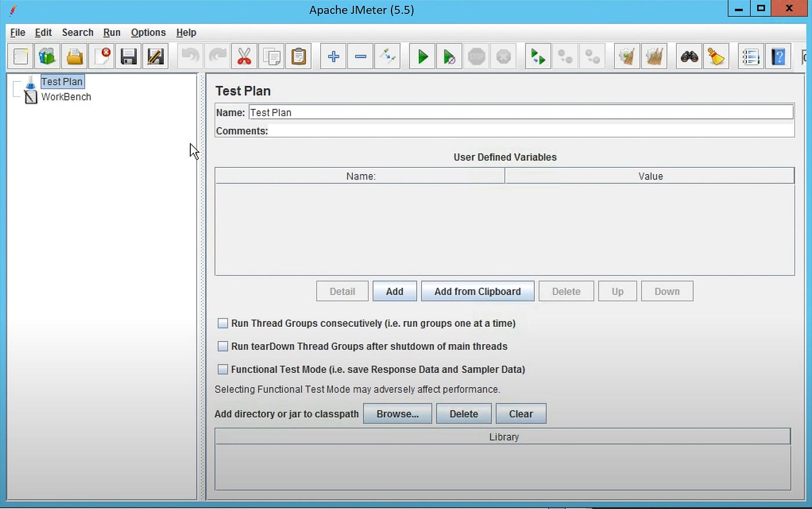Click the Reset Search brush icon

click(716, 56)
